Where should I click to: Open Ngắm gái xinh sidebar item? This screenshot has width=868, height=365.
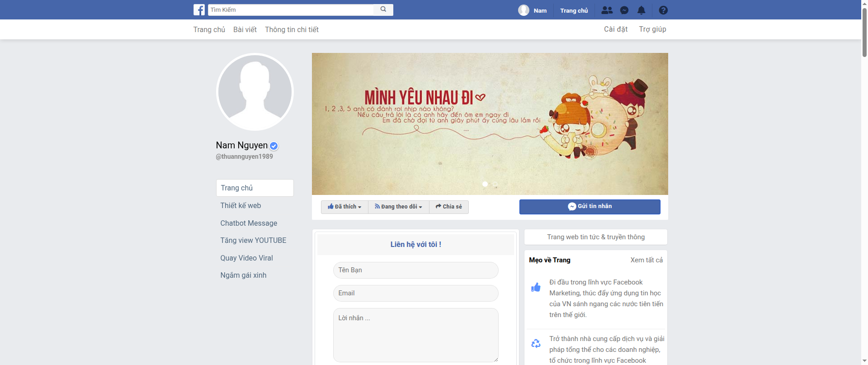tap(243, 275)
